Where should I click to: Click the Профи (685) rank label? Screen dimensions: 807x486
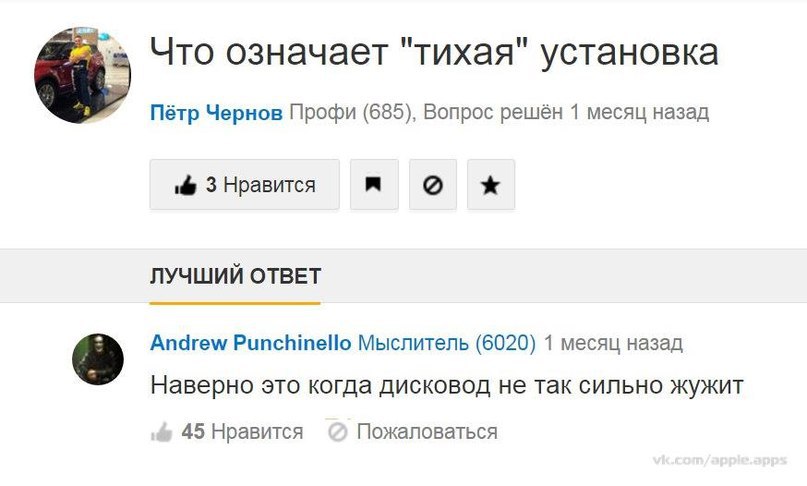350,112
